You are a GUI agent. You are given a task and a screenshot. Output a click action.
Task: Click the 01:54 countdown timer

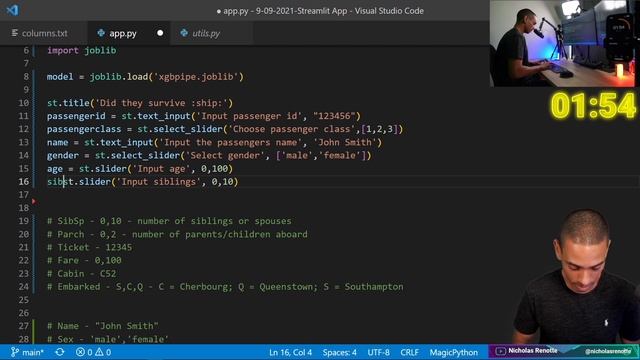pos(593,106)
